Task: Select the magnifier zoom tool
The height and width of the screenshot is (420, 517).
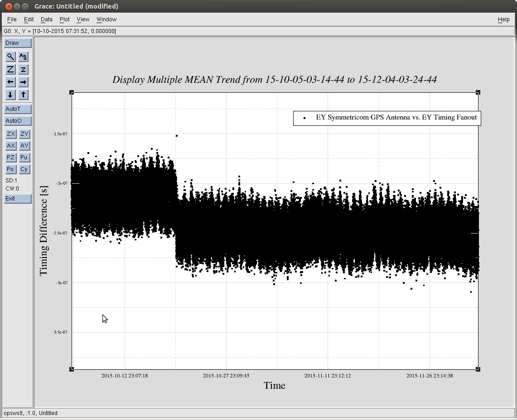Action: point(10,57)
